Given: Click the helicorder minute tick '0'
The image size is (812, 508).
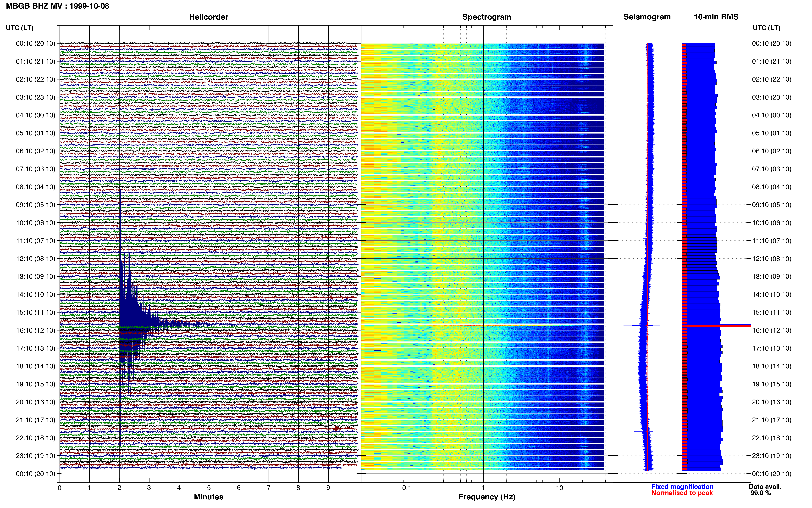Looking at the screenshot, I should (59, 488).
